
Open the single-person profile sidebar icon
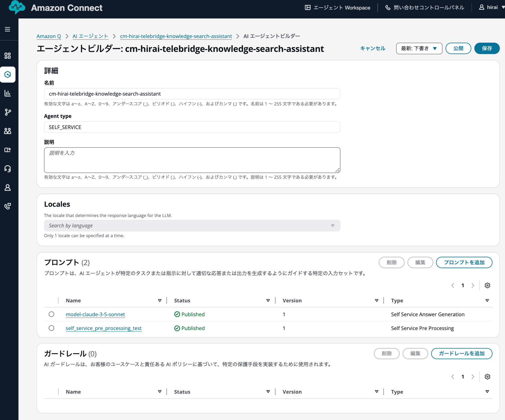(8, 187)
